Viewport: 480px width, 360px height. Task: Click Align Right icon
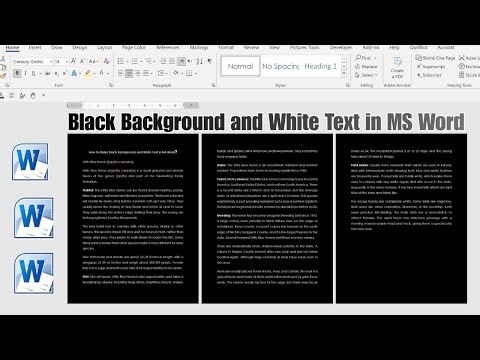click(x=137, y=73)
